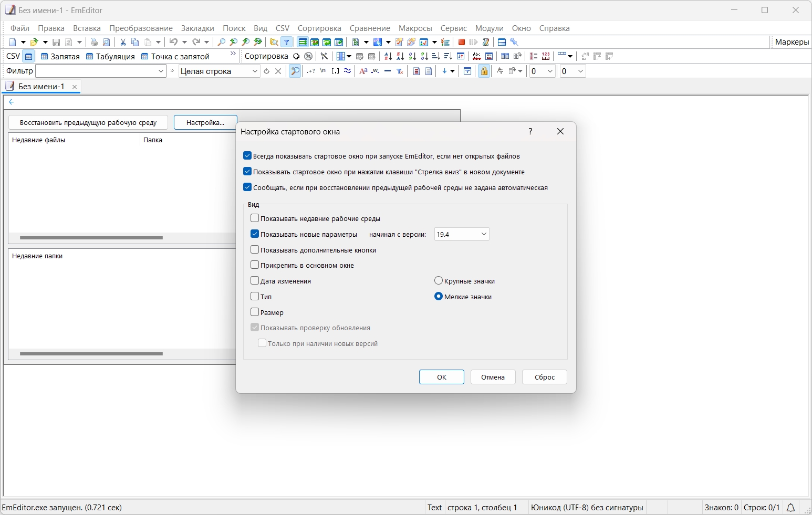Click the red Record macro icon
The height and width of the screenshot is (515, 812).
click(x=462, y=42)
